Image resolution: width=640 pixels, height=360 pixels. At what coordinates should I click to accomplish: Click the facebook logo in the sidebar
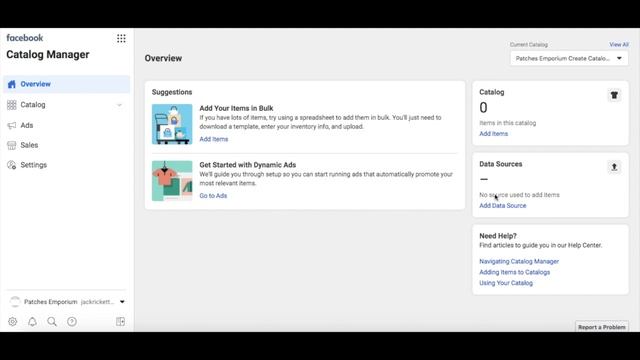click(24, 38)
